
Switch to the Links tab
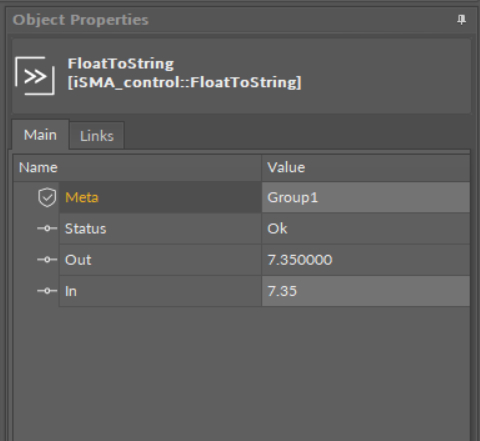97,136
